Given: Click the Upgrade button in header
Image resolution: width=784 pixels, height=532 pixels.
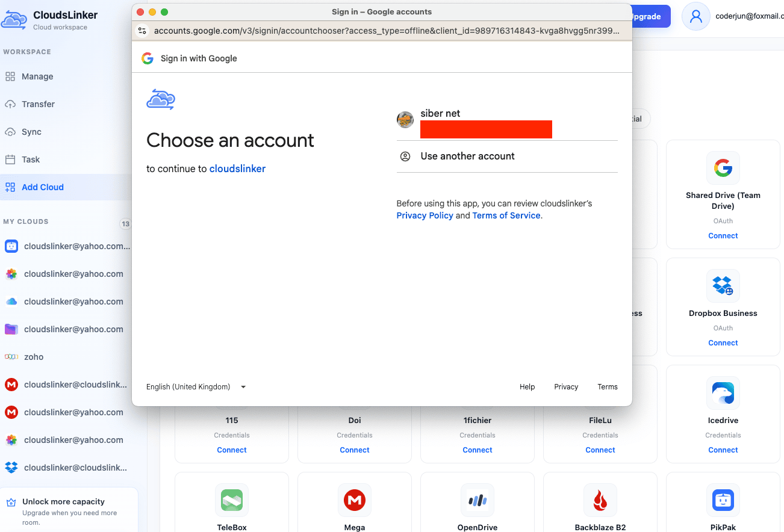Looking at the screenshot, I should click(x=650, y=16).
